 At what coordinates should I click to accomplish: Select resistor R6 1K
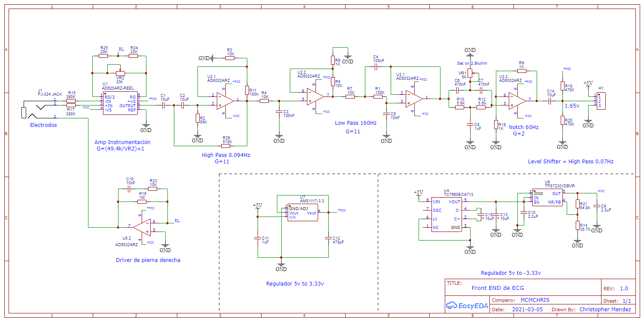pyautogui.click(x=333, y=60)
